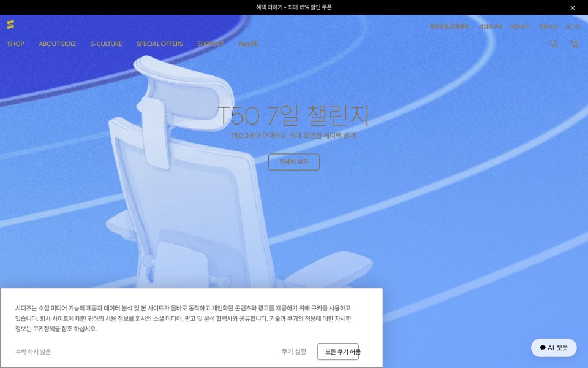
Task: Click the T50 2세대 페이백 subtitle text
Action: (294, 136)
